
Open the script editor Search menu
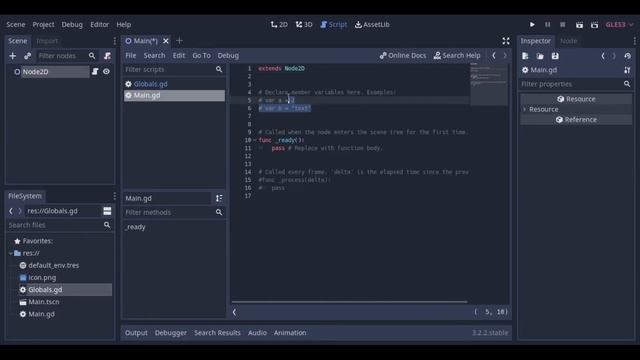pyautogui.click(x=154, y=56)
